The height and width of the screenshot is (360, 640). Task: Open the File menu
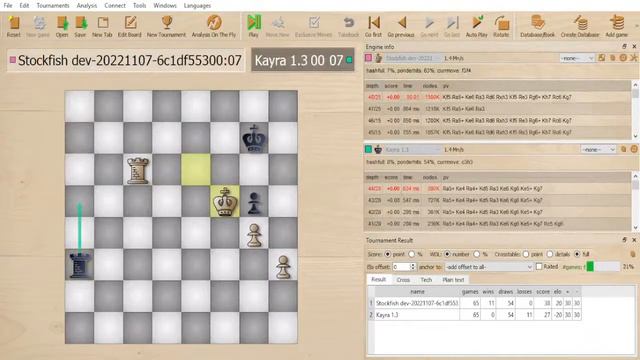tap(8, 6)
